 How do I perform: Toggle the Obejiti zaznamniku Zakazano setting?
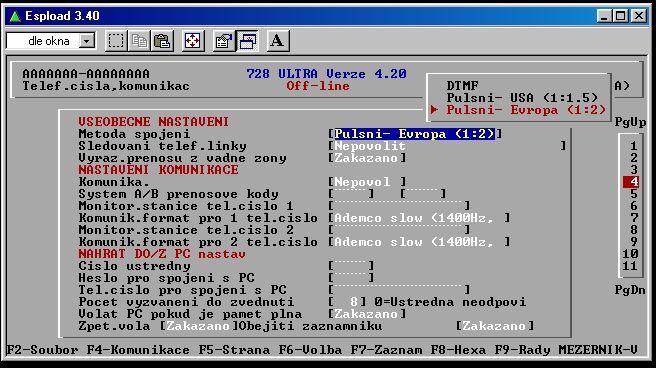point(494,326)
